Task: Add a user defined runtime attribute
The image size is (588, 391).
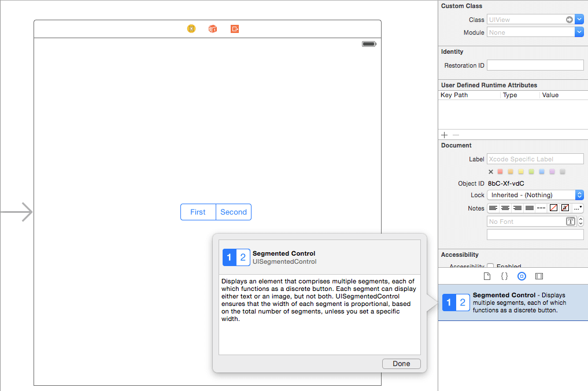Action: [x=445, y=135]
